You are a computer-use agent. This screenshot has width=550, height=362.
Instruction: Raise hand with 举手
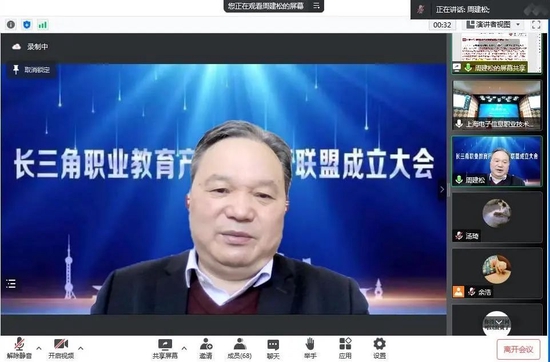pyautogui.click(x=310, y=349)
